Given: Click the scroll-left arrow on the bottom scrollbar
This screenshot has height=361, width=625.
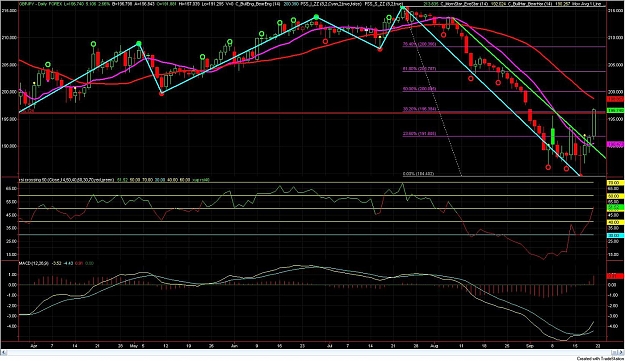Looking at the screenshot, I should tap(4, 352).
